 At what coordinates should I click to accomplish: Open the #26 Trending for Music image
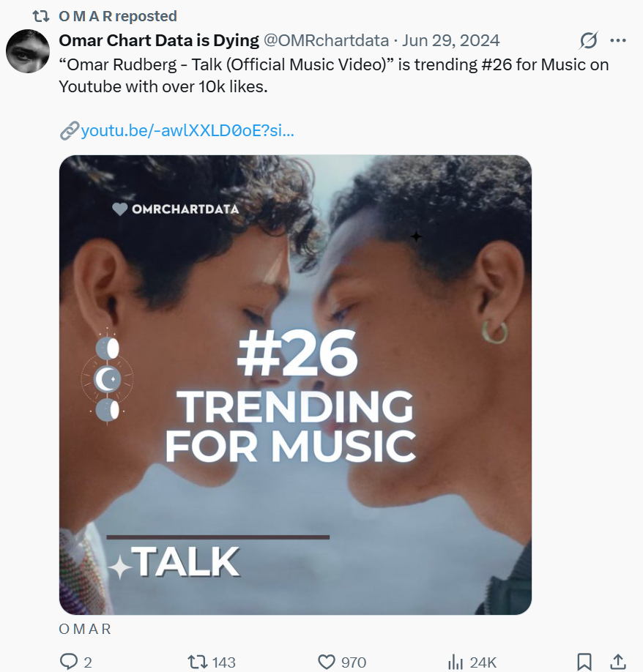click(x=295, y=384)
